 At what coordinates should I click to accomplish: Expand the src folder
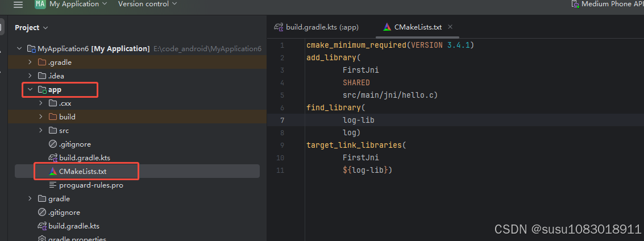40,131
